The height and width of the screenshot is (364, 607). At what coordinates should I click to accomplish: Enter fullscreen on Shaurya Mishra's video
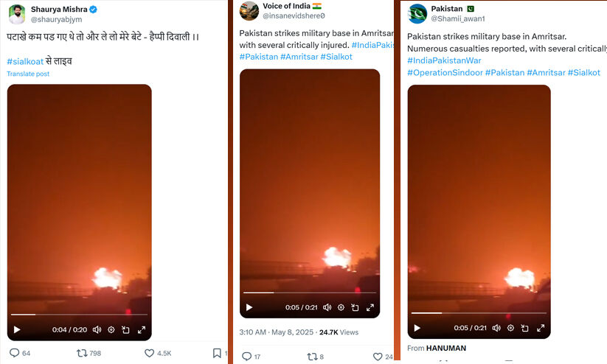click(x=140, y=329)
